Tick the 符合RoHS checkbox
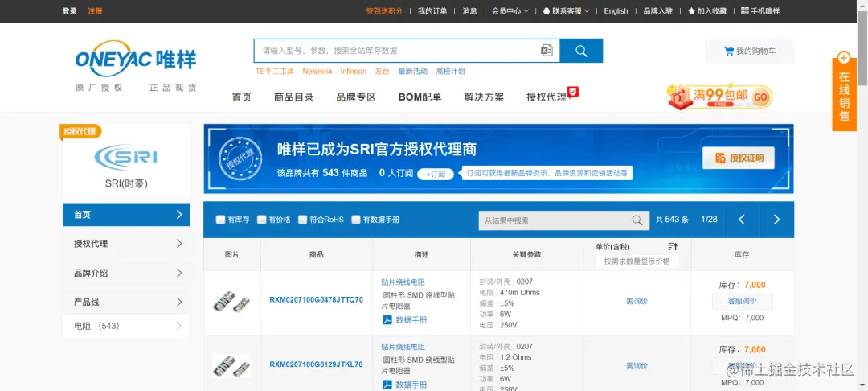 coord(303,220)
